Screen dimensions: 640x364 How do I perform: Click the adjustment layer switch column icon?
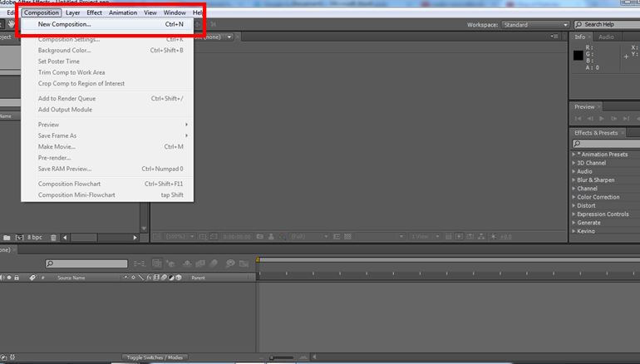point(171,278)
